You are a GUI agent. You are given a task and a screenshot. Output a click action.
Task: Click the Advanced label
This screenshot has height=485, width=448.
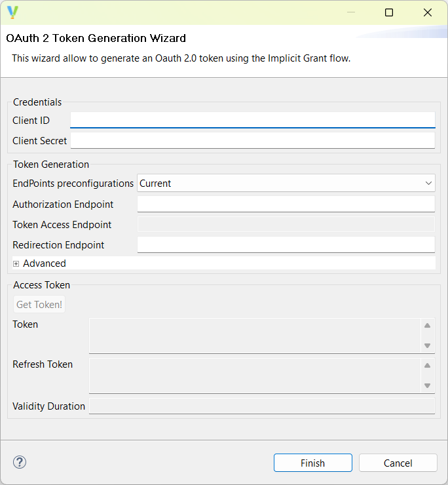click(45, 263)
